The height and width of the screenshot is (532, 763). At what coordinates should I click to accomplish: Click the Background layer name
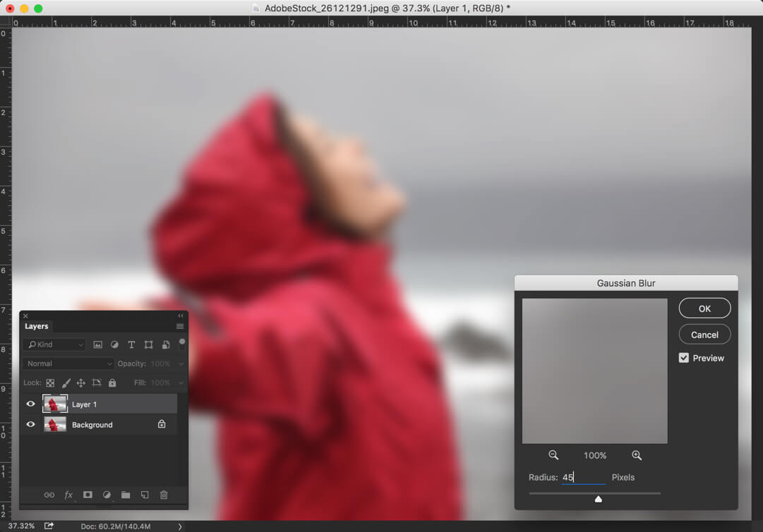[x=92, y=425]
